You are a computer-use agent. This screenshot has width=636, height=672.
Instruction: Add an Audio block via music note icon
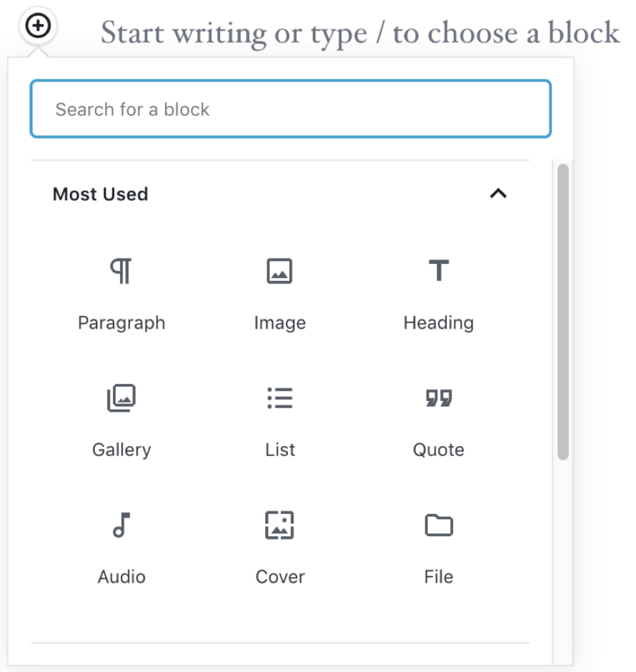(121, 525)
